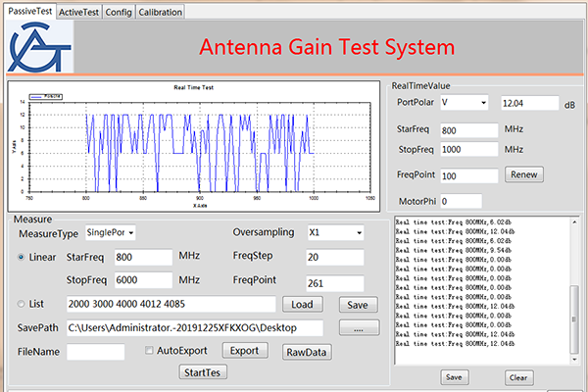Click the Renew button

click(x=522, y=175)
